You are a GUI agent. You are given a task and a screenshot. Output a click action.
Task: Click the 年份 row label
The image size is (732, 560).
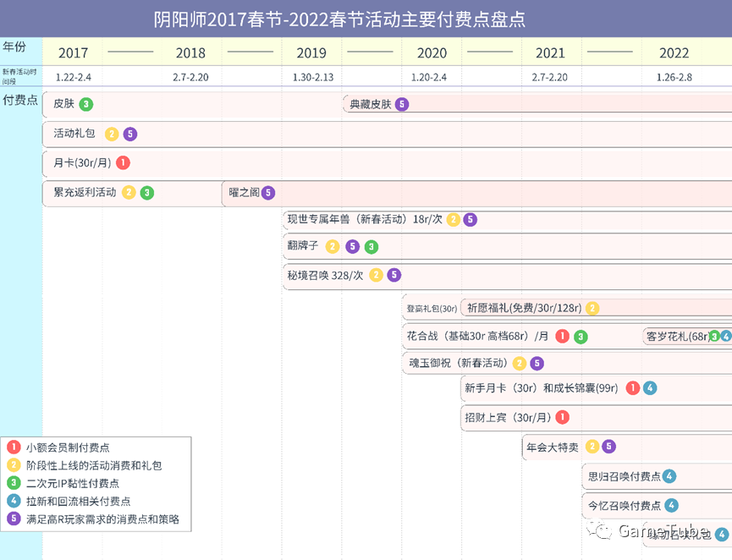point(14,47)
